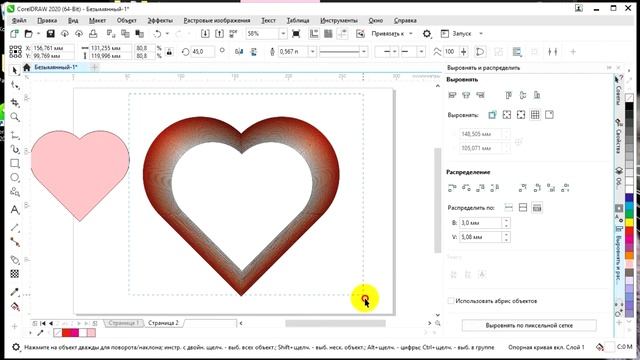Open the Правка menu

(47, 20)
